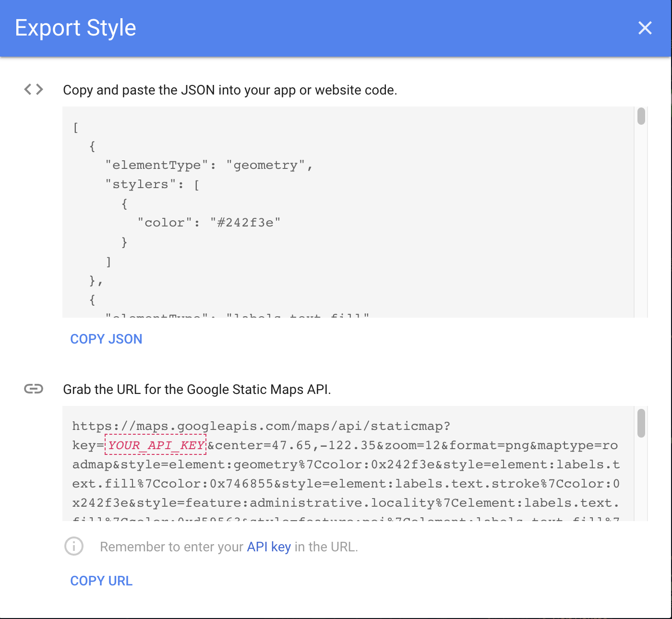Click the URL line starting 'x242f3e&style=feature:administrative'
Viewport: 672px width, 619px height.
click(346, 503)
